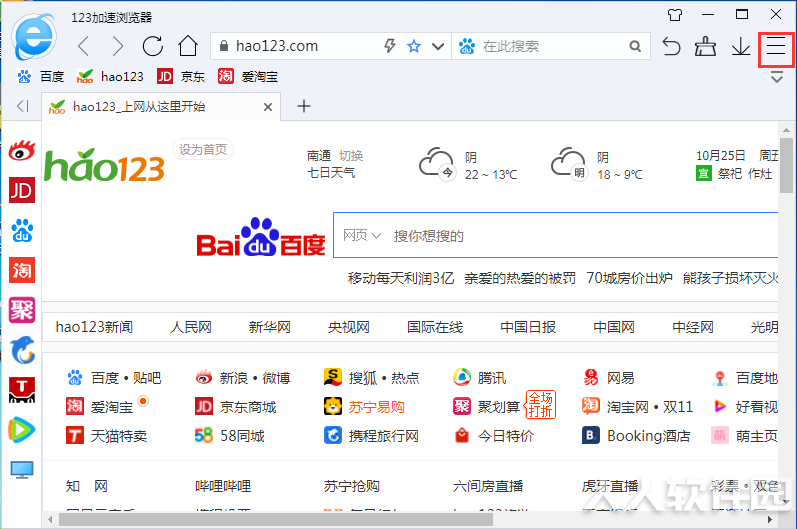Open downloads with the download arrow
Image resolution: width=797 pixels, height=529 pixels.
741,46
